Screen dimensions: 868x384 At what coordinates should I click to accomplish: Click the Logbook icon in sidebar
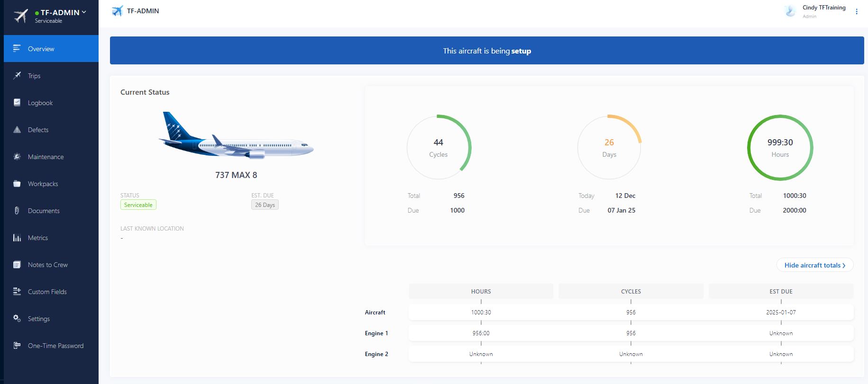[17, 103]
